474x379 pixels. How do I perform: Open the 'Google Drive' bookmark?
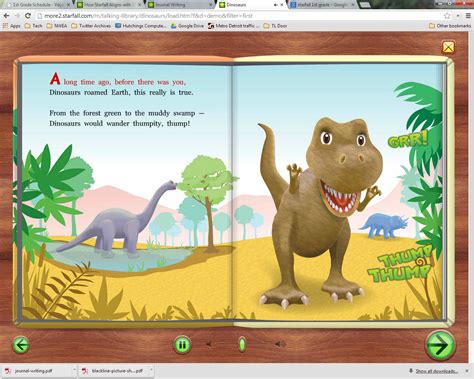pyautogui.click(x=187, y=26)
